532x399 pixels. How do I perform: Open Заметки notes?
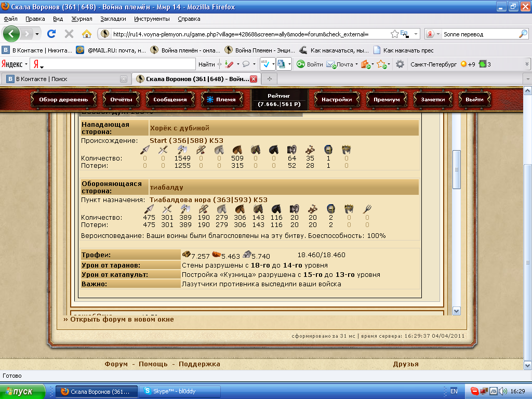pos(433,99)
